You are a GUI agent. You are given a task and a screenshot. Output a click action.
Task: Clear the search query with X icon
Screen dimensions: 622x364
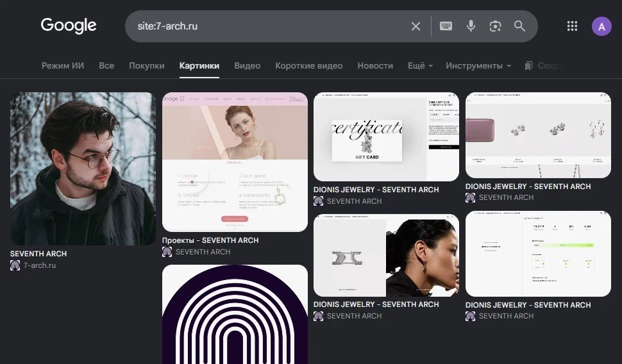click(416, 26)
